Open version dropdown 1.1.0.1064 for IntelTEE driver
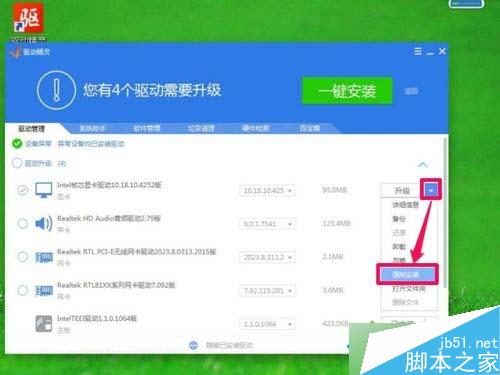The height and width of the screenshot is (375, 500). 267,324
